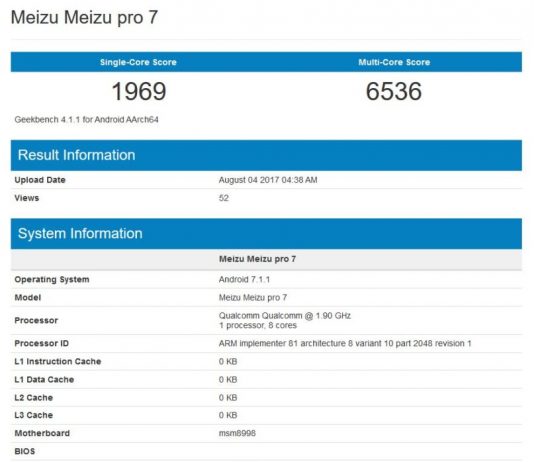Select the Single-Core Score header
The image size is (534, 462).
pos(138,62)
